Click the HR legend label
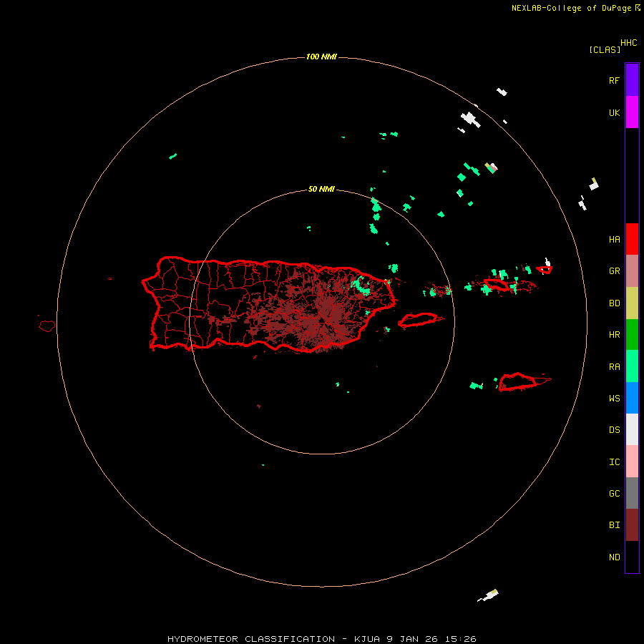The height and width of the screenshot is (644, 644). pos(614,335)
